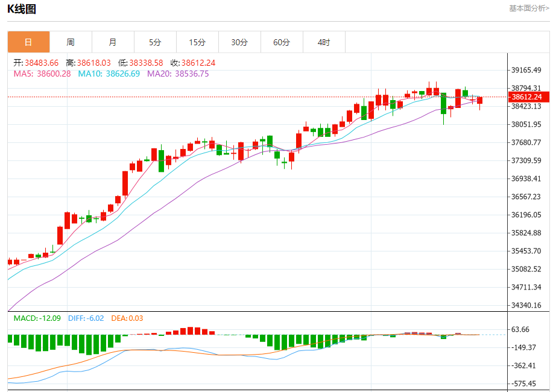
Task: Click the DIFF indicator value label
Action: point(86,318)
